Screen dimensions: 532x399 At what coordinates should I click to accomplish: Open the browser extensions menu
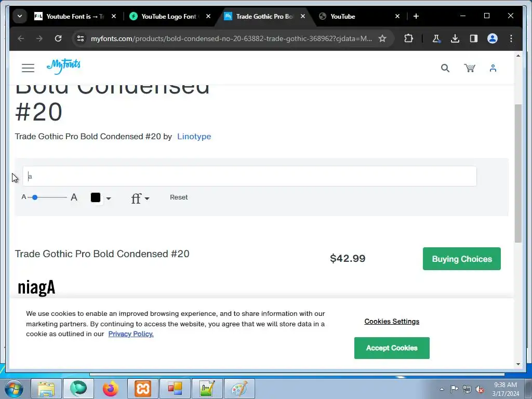(x=408, y=38)
